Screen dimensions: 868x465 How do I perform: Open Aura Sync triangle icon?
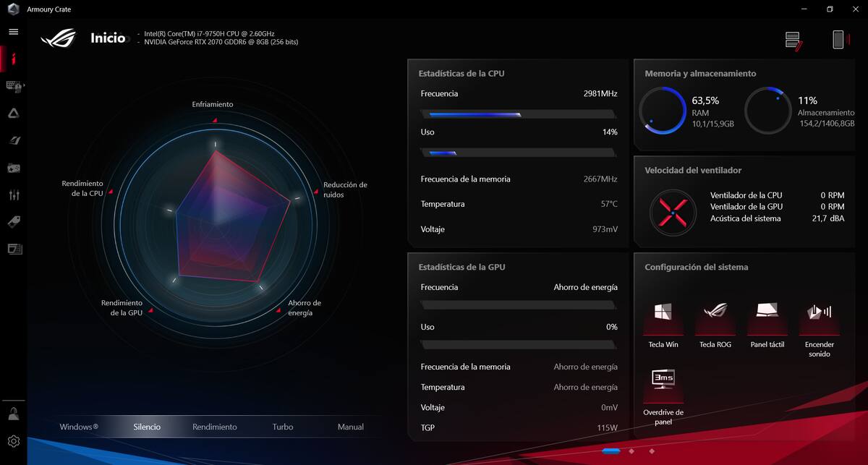point(14,113)
